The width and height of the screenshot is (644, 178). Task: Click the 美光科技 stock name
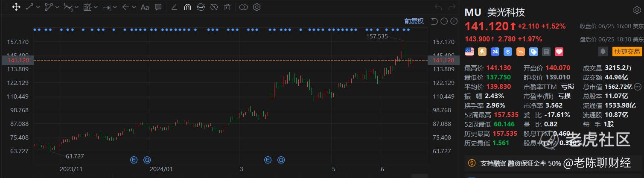tap(507, 12)
